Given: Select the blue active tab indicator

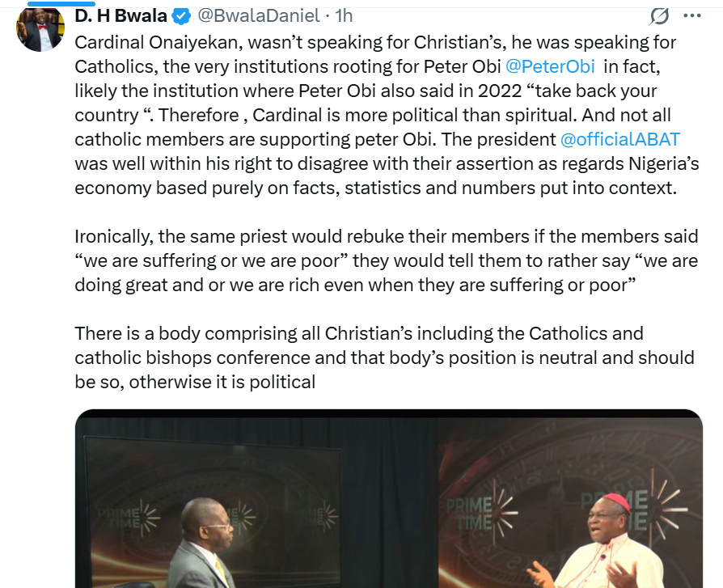Looking at the screenshot, I should coord(61,4).
